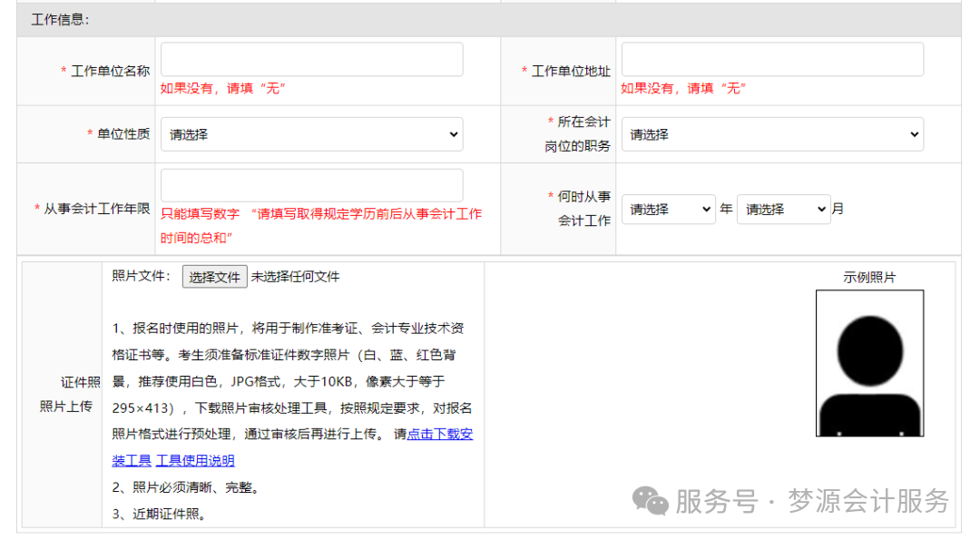The image size is (980, 540).
Task: Click the 工作单位地址 input field
Action: click(x=771, y=58)
